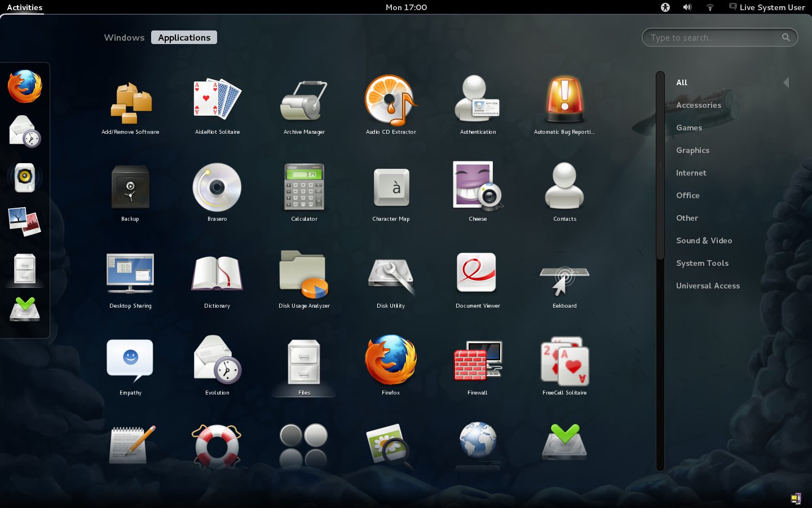Open the universal access accessibility menu
The width and height of the screenshot is (812, 508).
(x=665, y=7)
